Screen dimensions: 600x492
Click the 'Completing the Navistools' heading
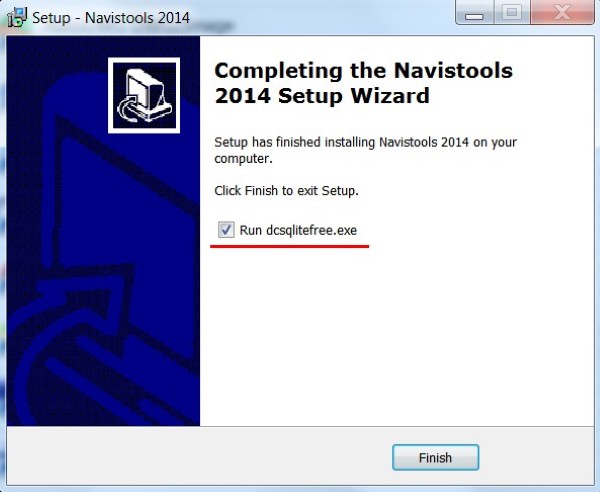pos(364,71)
